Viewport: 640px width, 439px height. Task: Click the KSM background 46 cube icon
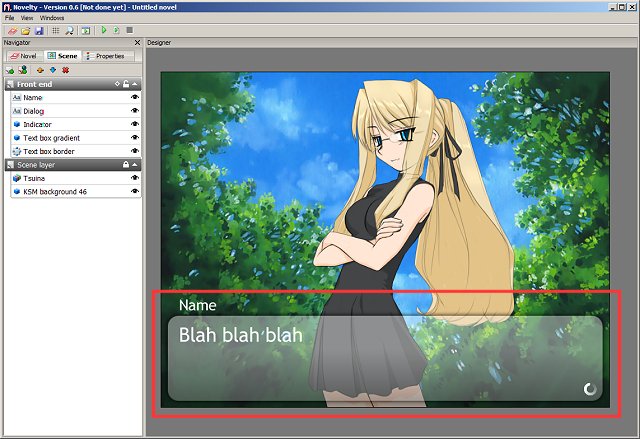tap(17, 192)
